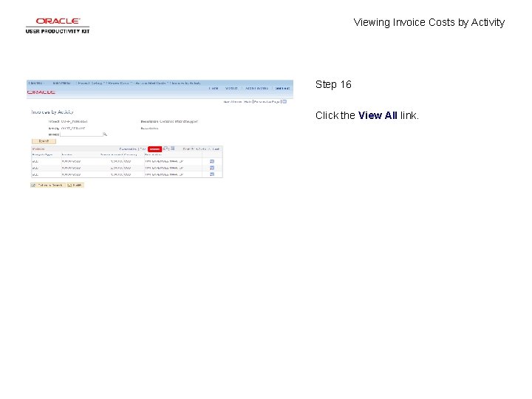Select Invoices by Activity in the breadcrumb
Image resolution: width=532 pixels, height=399 pixels.
tap(185, 83)
